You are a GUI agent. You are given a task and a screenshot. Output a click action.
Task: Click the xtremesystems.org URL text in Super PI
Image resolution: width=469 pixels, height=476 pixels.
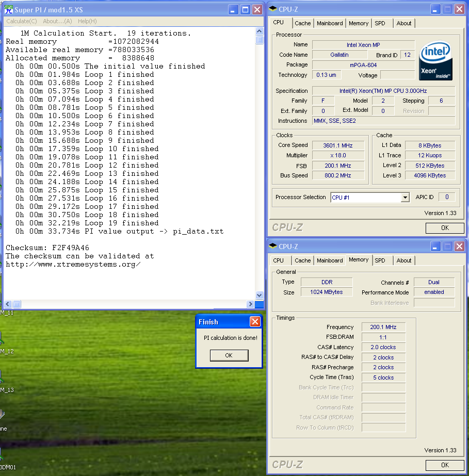(73, 265)
